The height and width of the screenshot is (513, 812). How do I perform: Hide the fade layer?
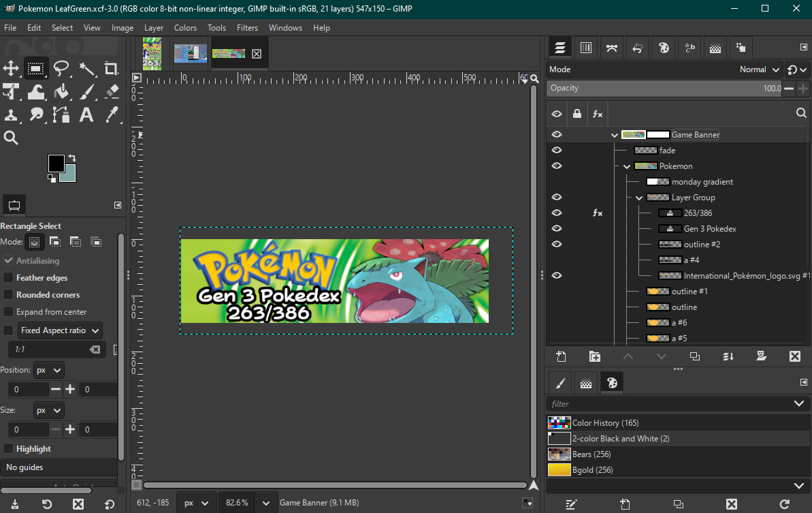coord(557,151)
